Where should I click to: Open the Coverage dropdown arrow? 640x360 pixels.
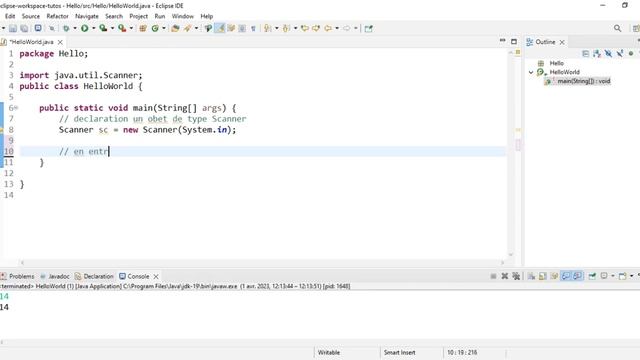coord(112,28)
